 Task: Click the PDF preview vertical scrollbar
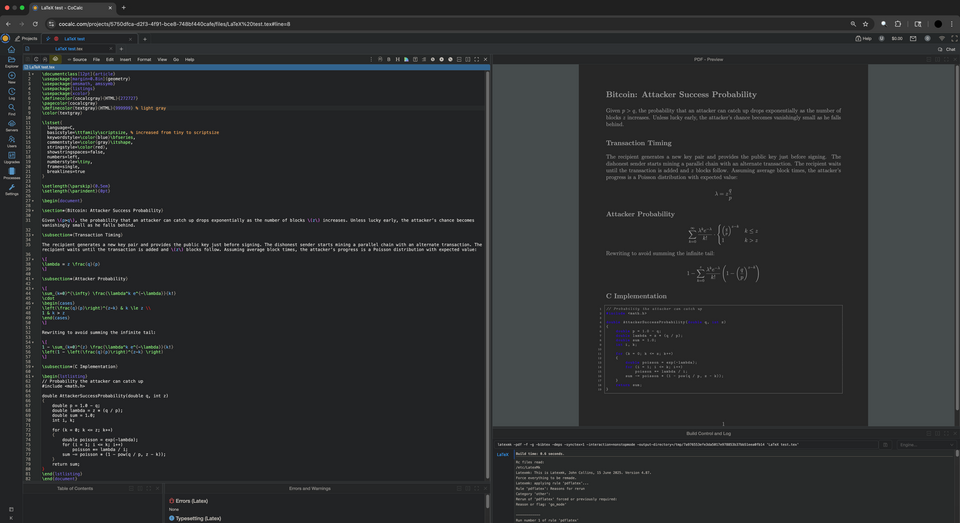click(x=957, y=239)
